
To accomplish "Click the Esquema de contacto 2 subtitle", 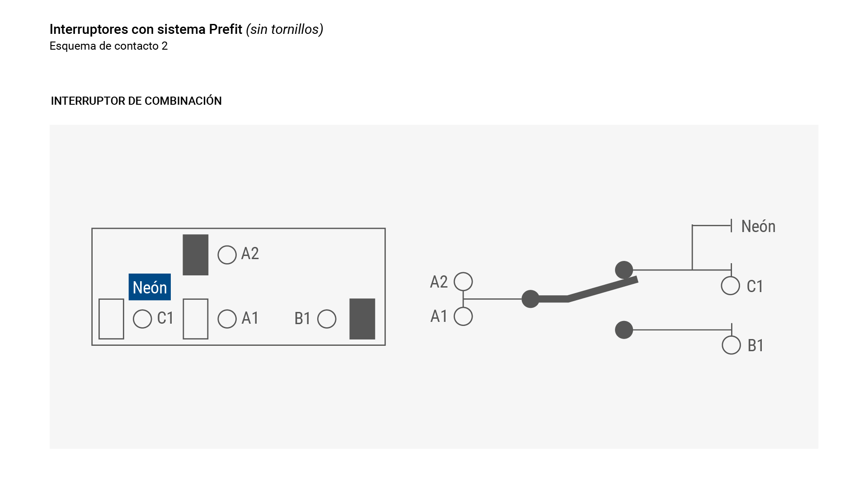I will (x=108, y=46).
